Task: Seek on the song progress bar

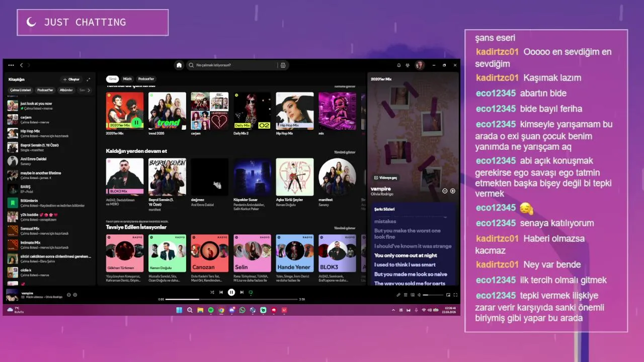Action: 231,299
